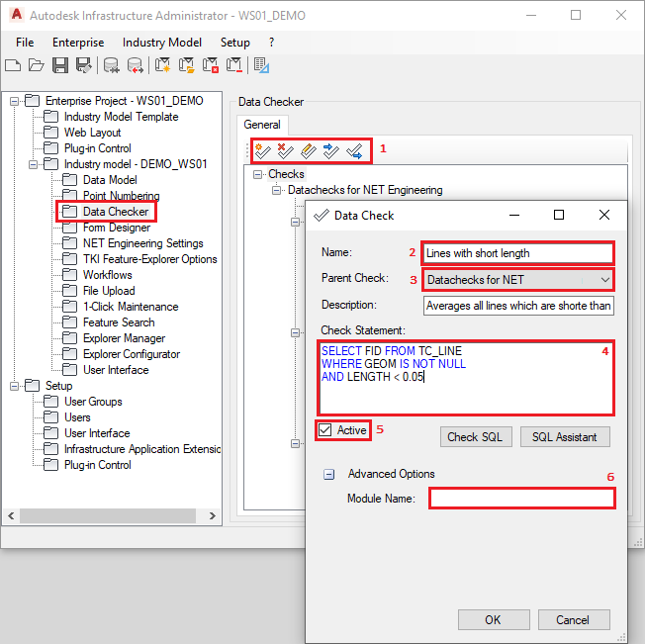Select Industry Model Template tree item
Screen dimensions: 645x644
[x=121, y=117]
